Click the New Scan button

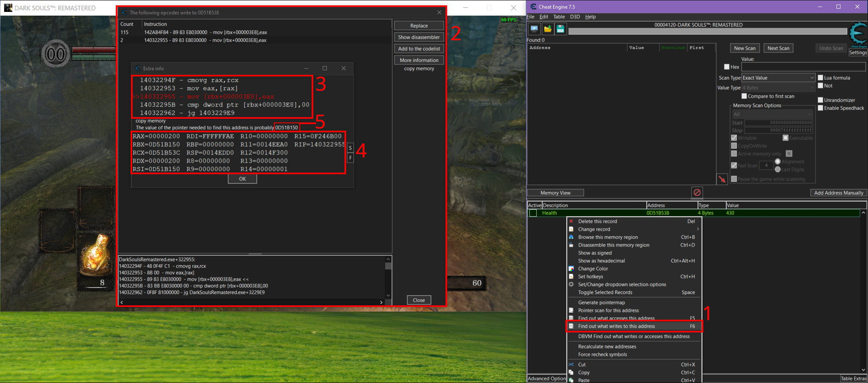coord(745,48)
